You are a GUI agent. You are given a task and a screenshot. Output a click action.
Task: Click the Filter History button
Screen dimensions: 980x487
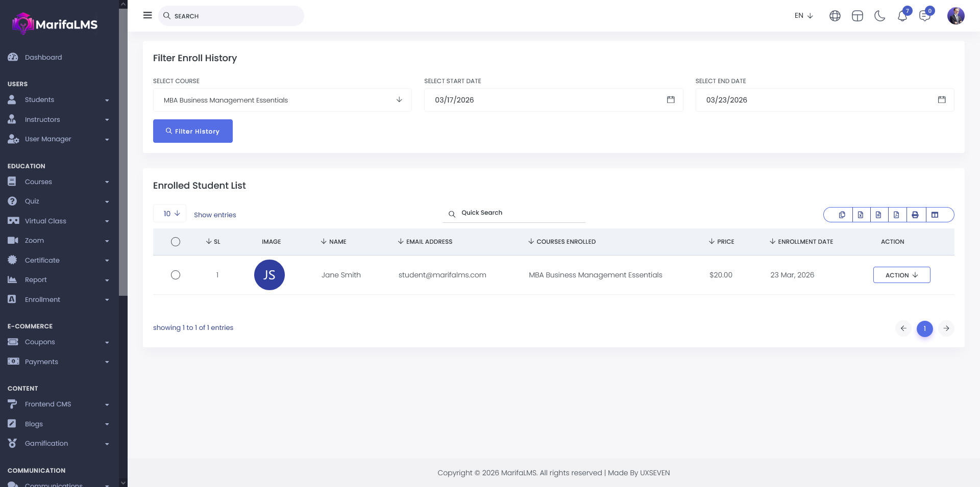coord(193,131)
